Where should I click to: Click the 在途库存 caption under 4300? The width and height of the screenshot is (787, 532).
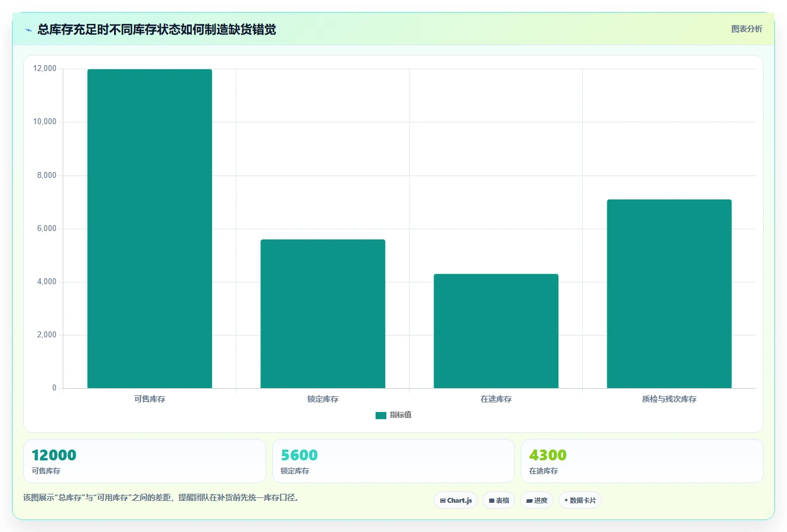pyautogui.click(x=543, y=471)
